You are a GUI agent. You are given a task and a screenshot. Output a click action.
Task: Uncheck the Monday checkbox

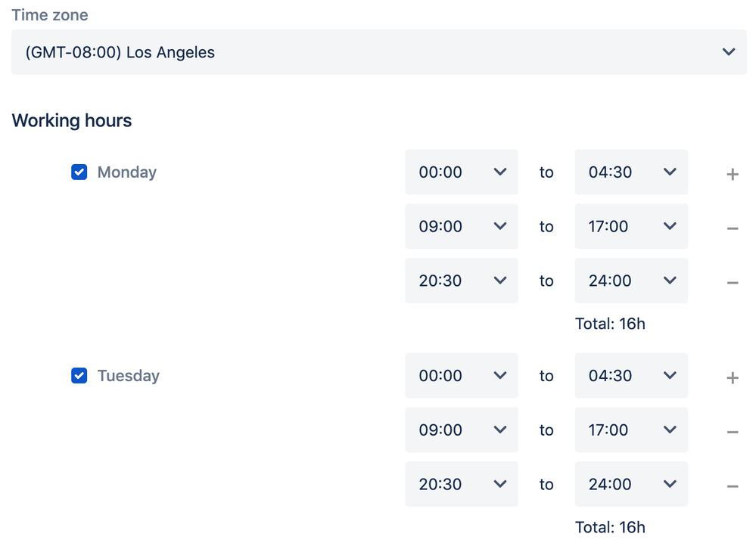(x=79, y=172)
